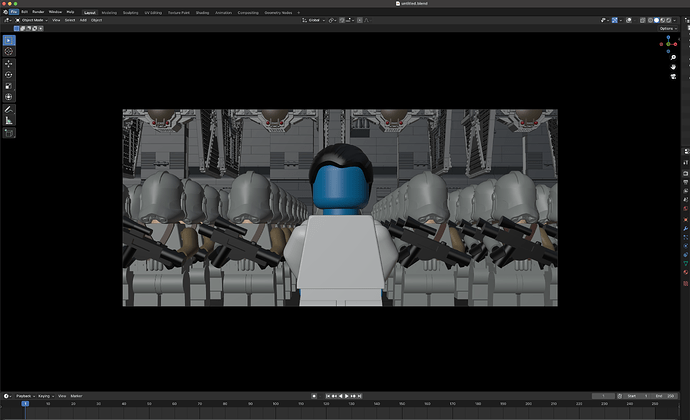Switch to rendered viewport shading

pyautogui.click(x=669, y=20)
